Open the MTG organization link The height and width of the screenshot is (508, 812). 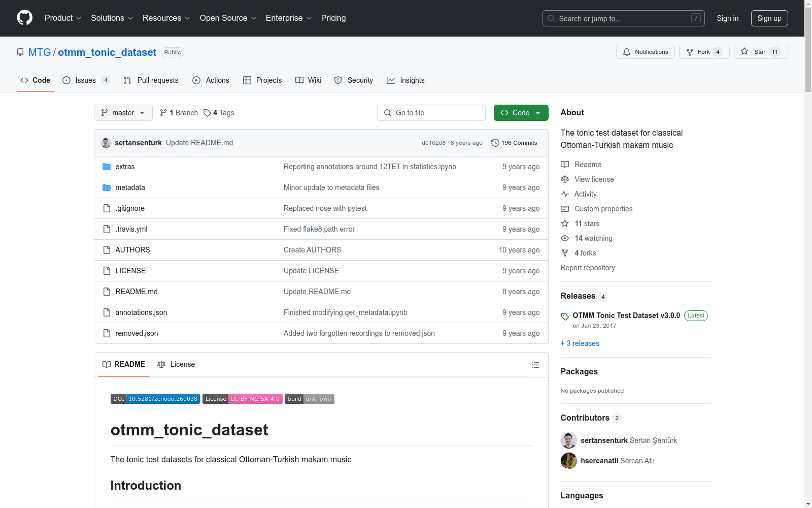tap(40, 52)
